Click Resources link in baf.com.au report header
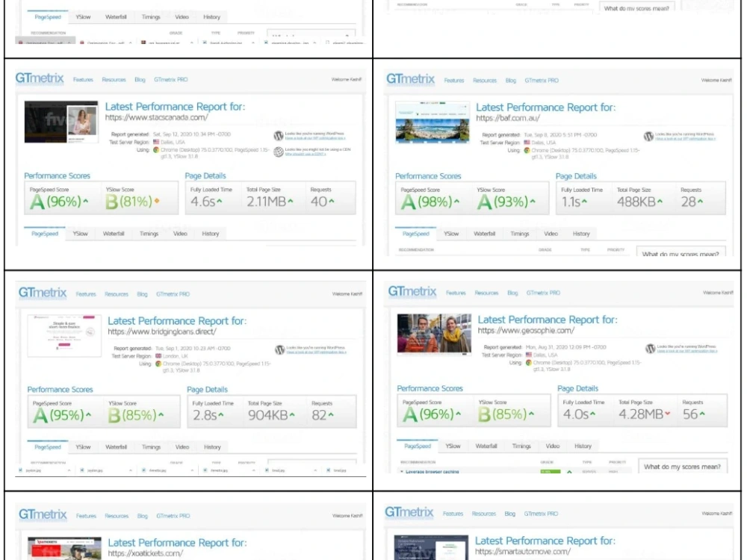The image size is (747, 560). 485,81
